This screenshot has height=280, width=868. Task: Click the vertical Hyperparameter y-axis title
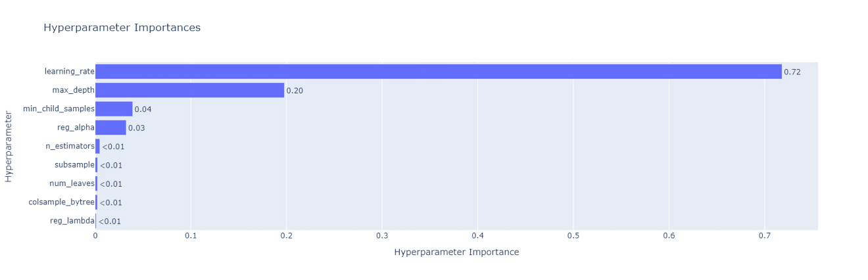[9, 146]
